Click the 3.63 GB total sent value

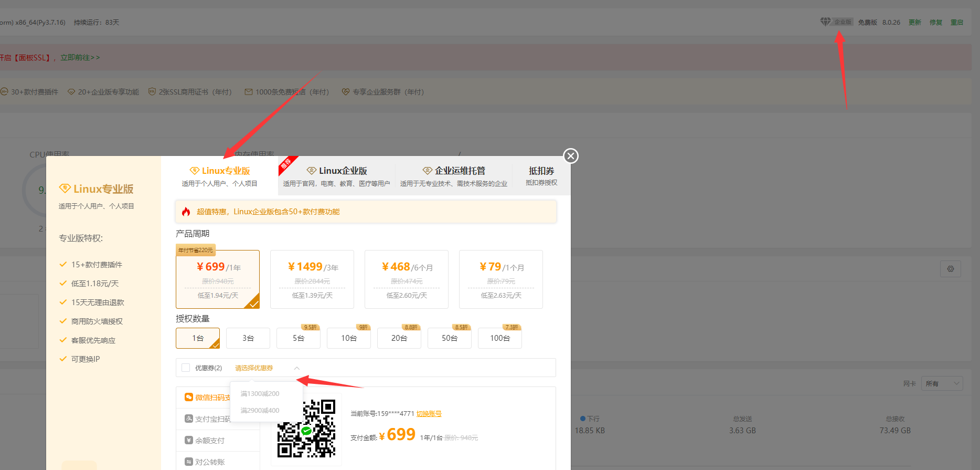tap(742, 431)
